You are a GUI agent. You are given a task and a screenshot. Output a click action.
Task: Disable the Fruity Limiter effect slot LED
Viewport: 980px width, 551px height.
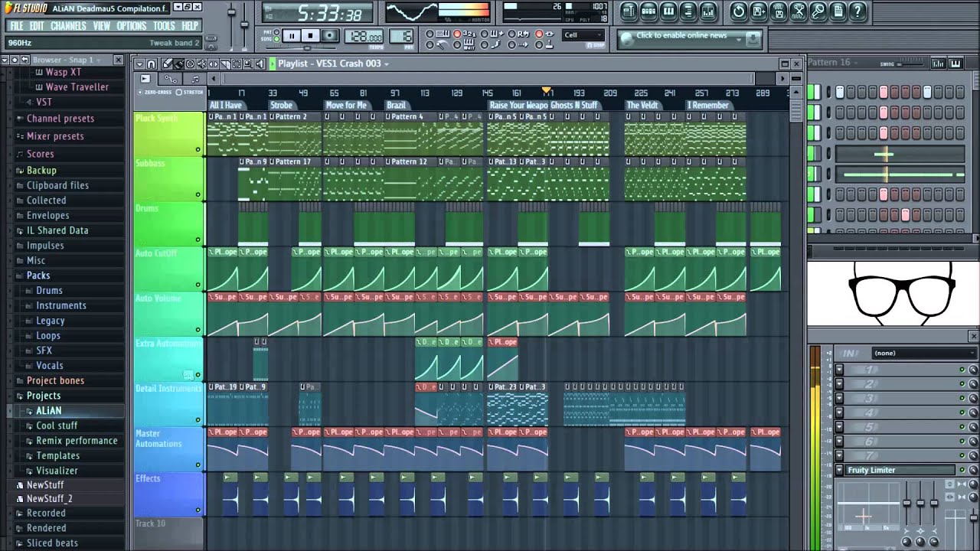tap(962, 470)
